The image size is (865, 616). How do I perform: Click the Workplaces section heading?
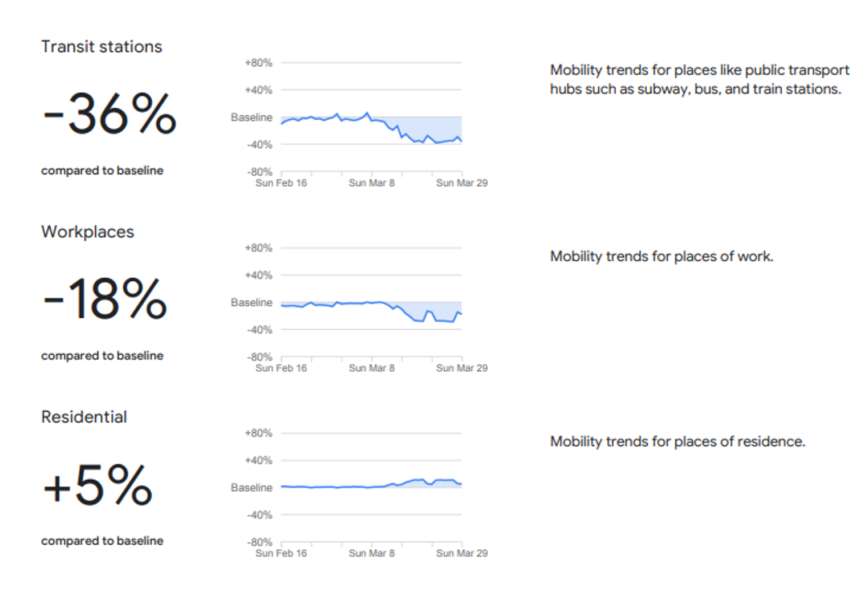[88, 232]
